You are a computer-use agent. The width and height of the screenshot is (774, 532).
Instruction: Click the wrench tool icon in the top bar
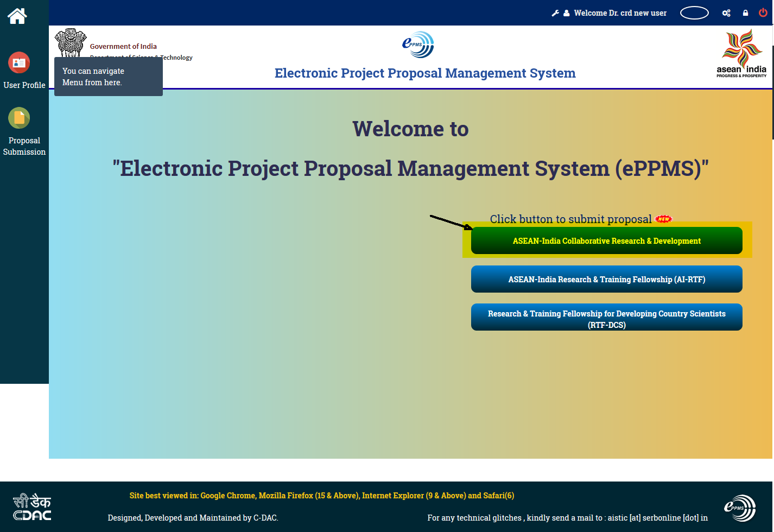coord(555,12)
